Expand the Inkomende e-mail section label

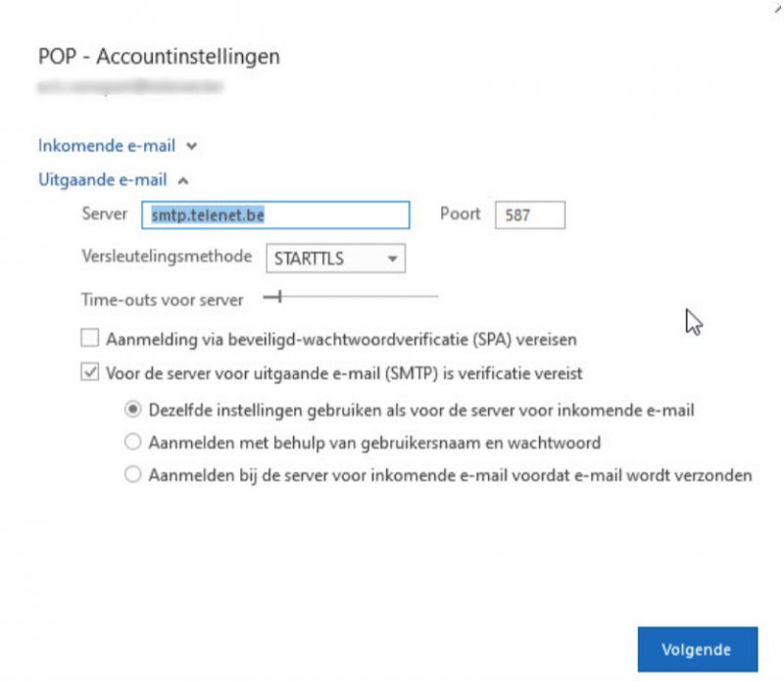click(x=107, y=146)
